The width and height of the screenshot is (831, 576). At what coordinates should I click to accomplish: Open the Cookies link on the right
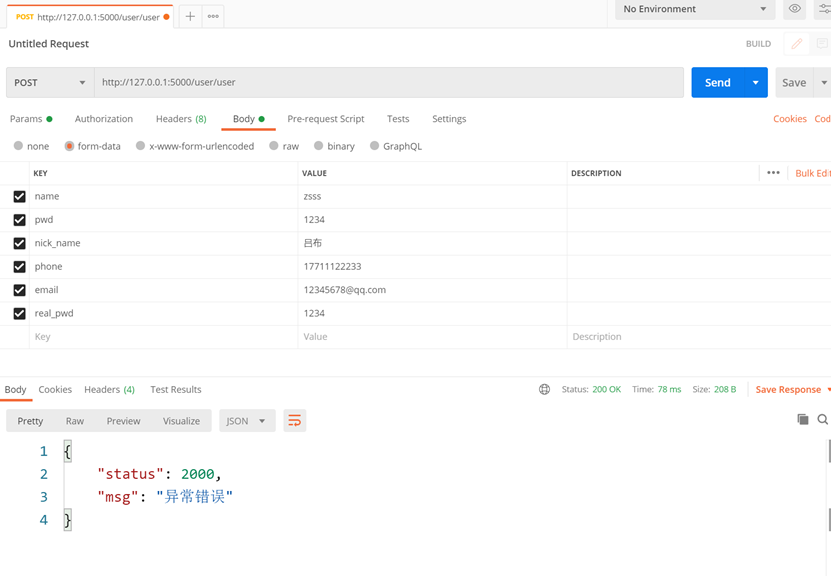pyautogui.click(x=790, y=119)
